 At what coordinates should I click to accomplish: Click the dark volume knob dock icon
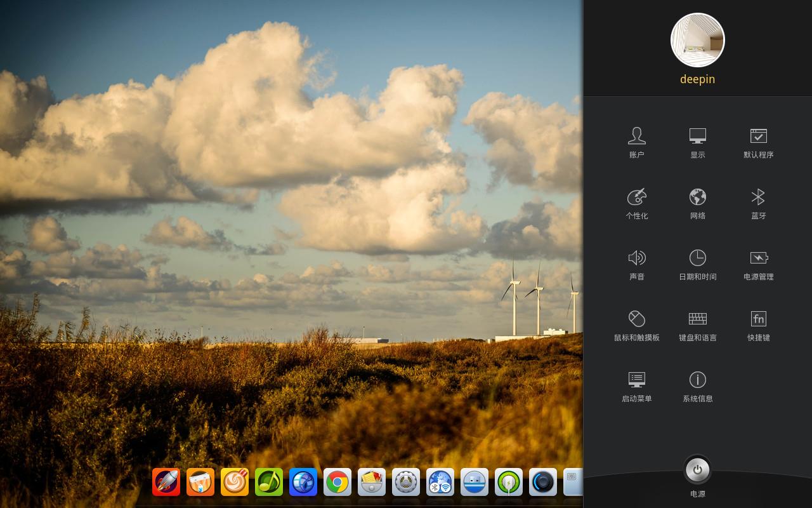click(x=543, y=483)
